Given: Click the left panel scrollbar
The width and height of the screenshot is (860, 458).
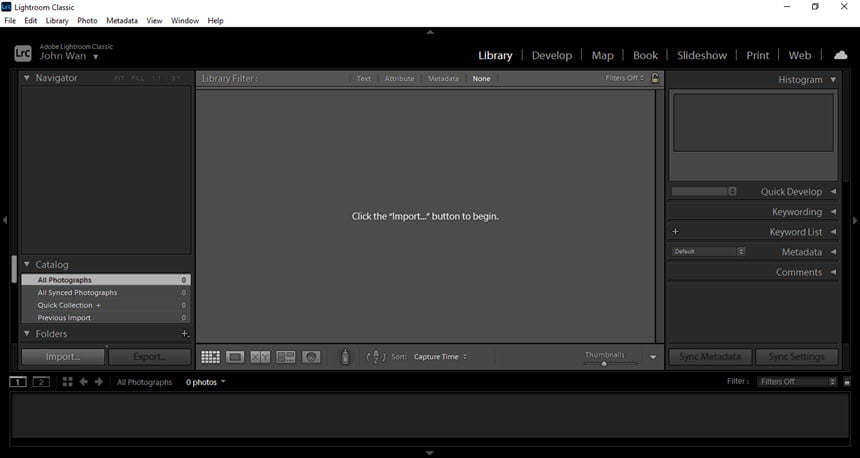Looking at the screenshot, I should click(14, 269).
